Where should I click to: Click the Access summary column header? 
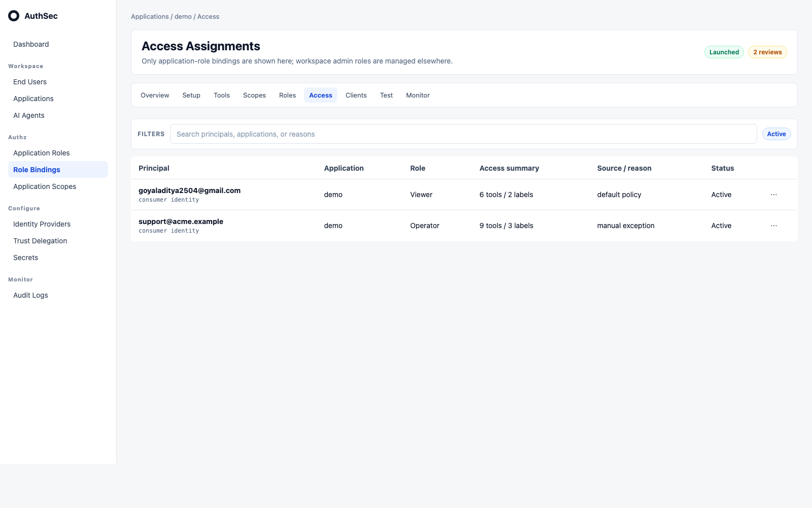509,168
